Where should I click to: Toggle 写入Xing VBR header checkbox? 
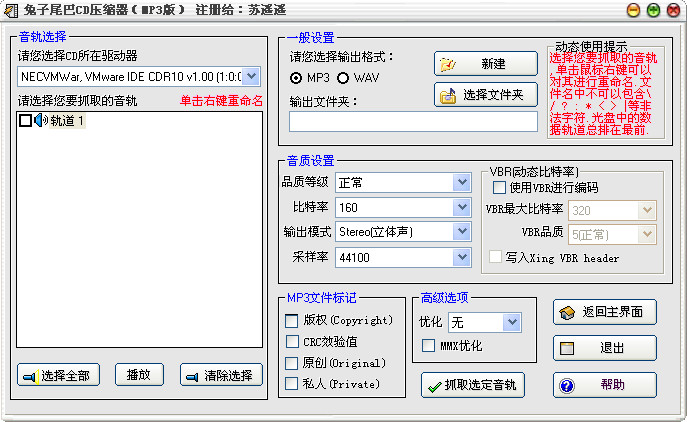click(495, 257)
